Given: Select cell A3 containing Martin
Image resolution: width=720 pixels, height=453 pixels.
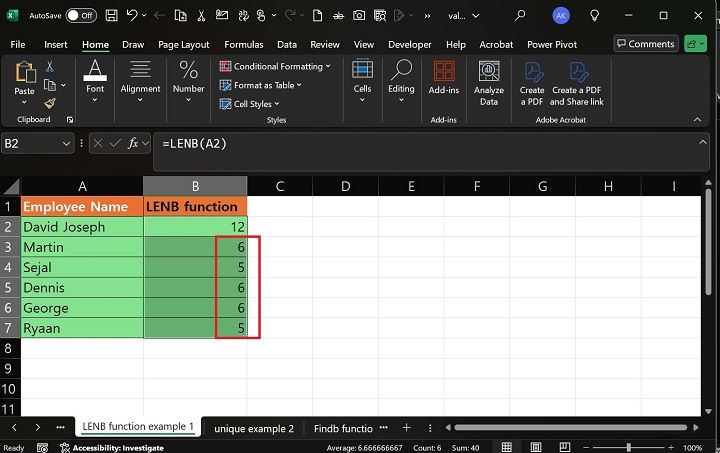Looking at the screenshot, I should click(x=82, y=247).
